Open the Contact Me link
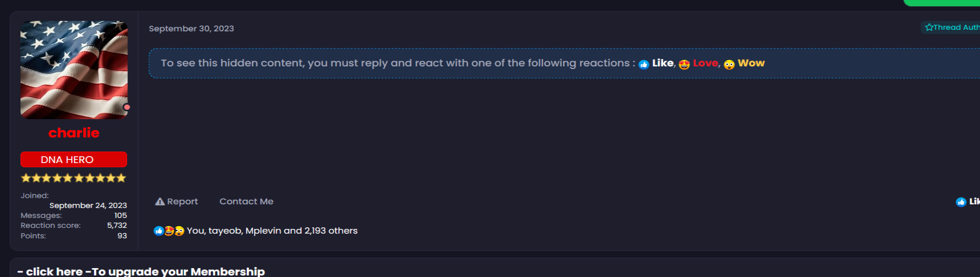Viewport: 980px width, 277px height. [246, 202]
